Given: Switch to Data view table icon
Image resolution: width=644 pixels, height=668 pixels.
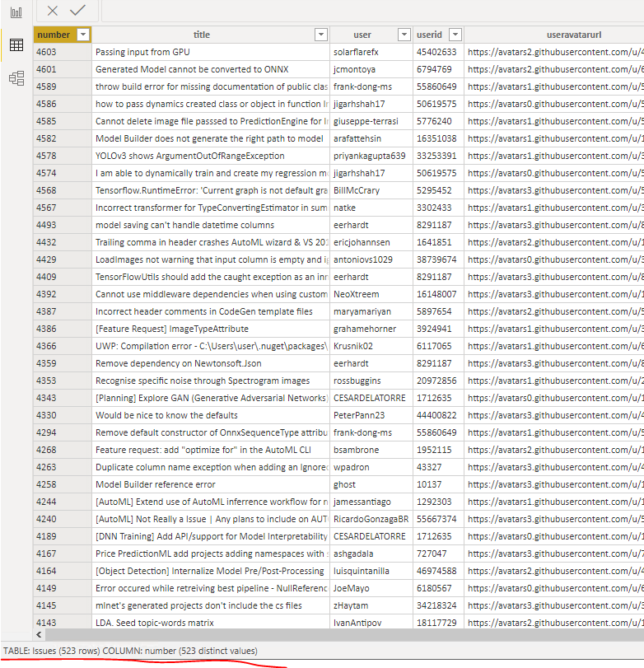Looking at the screenshot, I should (x=16, y=44).
